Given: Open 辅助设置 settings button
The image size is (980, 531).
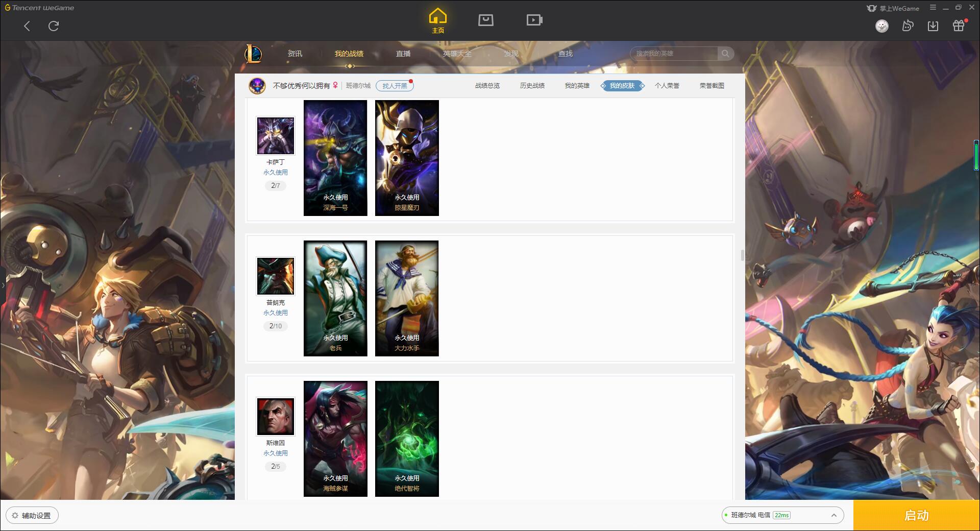Looking at the screenshot, I should (x=32, y=516).
